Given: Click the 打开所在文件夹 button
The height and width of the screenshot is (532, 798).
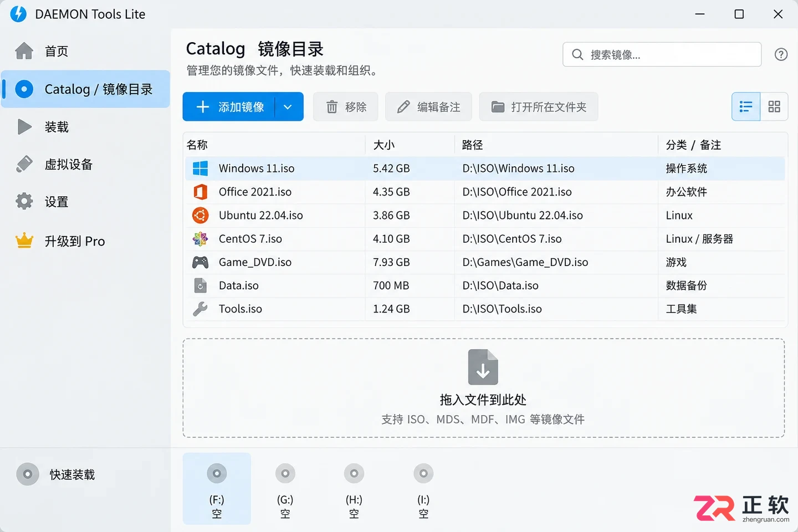Looking at the screenshot, I should coord(539,107).
